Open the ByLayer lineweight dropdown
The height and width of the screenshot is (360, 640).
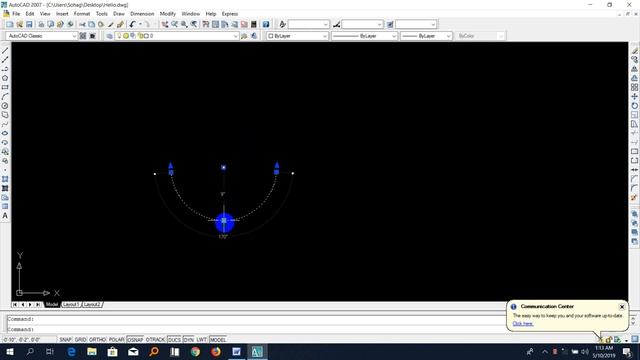[426, 36]
